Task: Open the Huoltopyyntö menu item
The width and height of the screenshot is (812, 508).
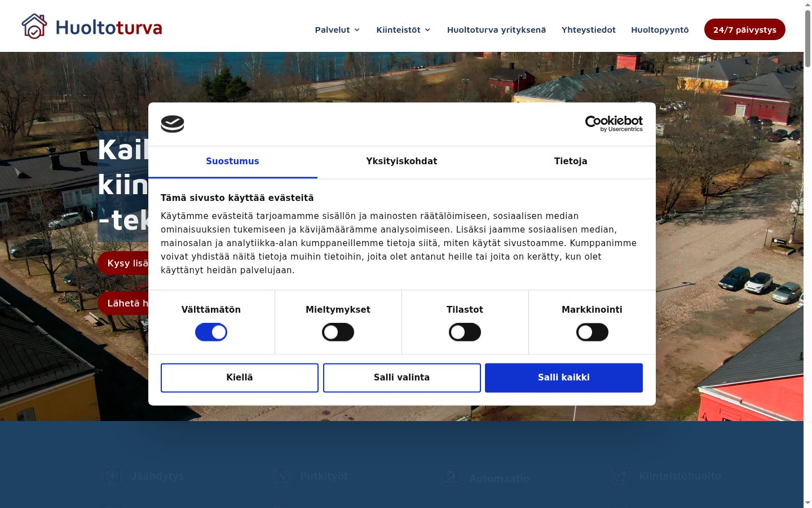Action: point(660,30)
